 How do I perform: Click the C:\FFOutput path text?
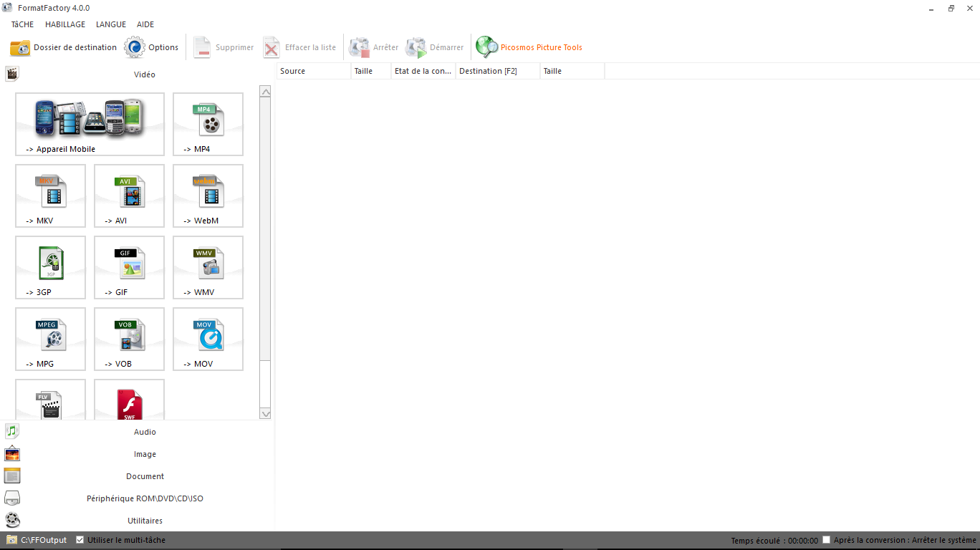pos(44,540)
